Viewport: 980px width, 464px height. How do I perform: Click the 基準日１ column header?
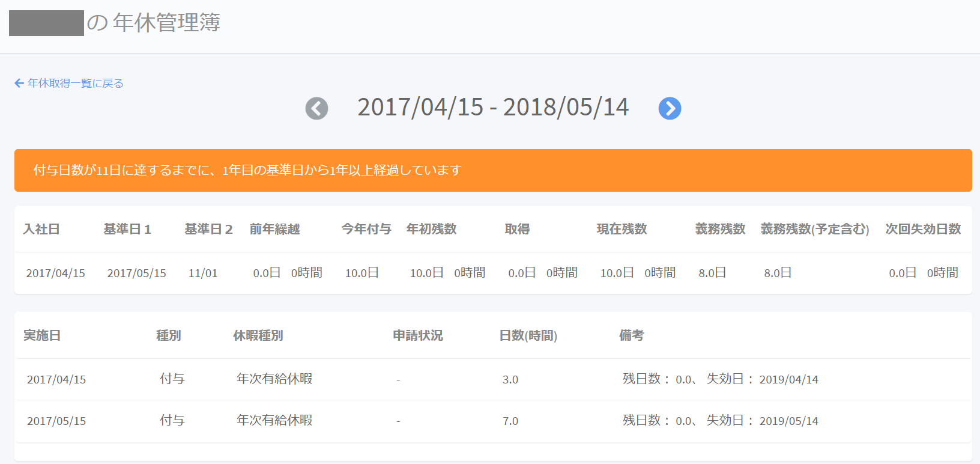pyautogui.click(x=128, y=229)
